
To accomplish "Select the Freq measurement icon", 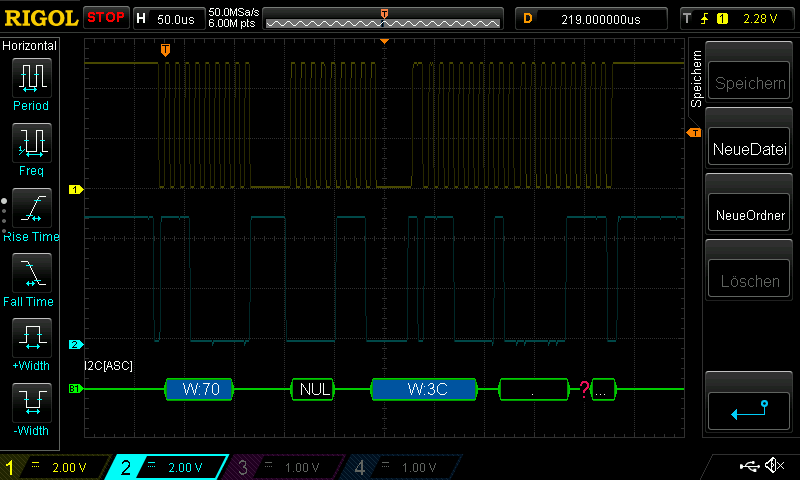I will pyautogui.click(x=32, y=142).
